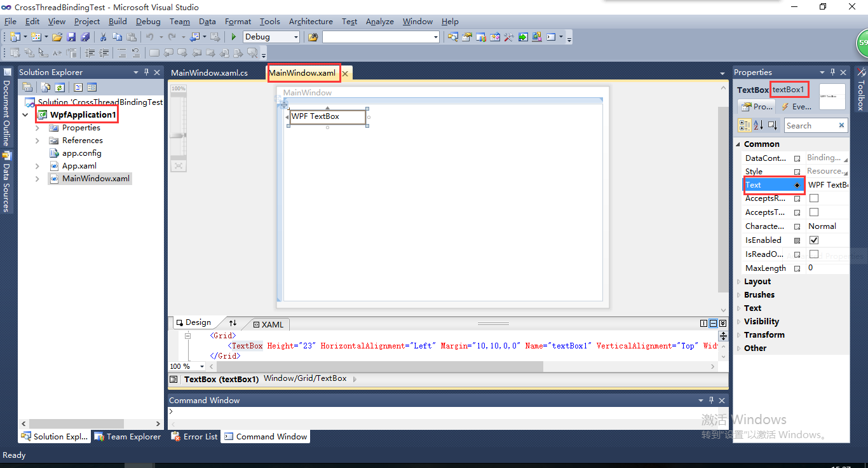Start debugging with the green play icon
Viewport: 868px width, 468px height.
(x=234, y=37)
